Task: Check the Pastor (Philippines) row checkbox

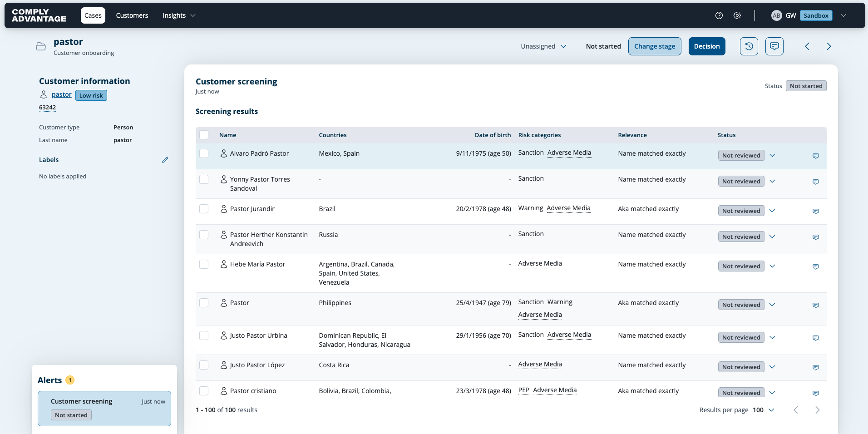Action: point(204,303)
